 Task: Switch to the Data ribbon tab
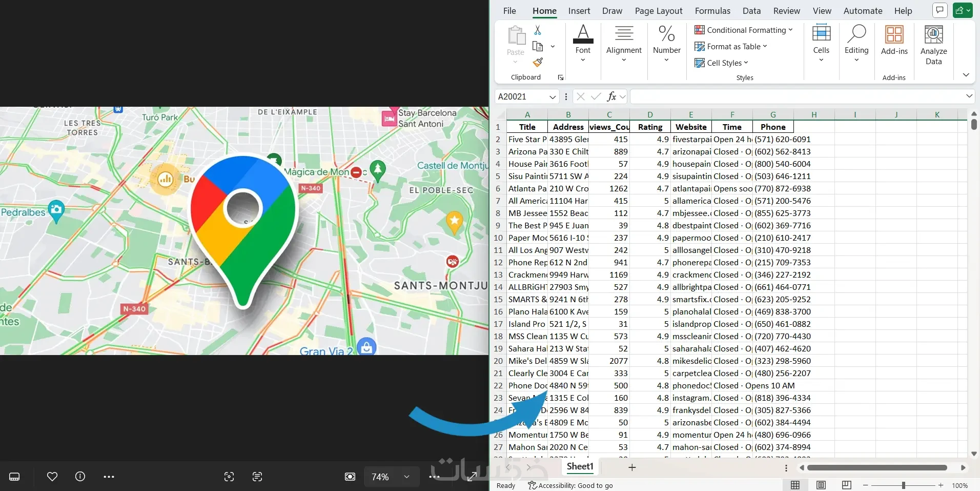[751, 11]
